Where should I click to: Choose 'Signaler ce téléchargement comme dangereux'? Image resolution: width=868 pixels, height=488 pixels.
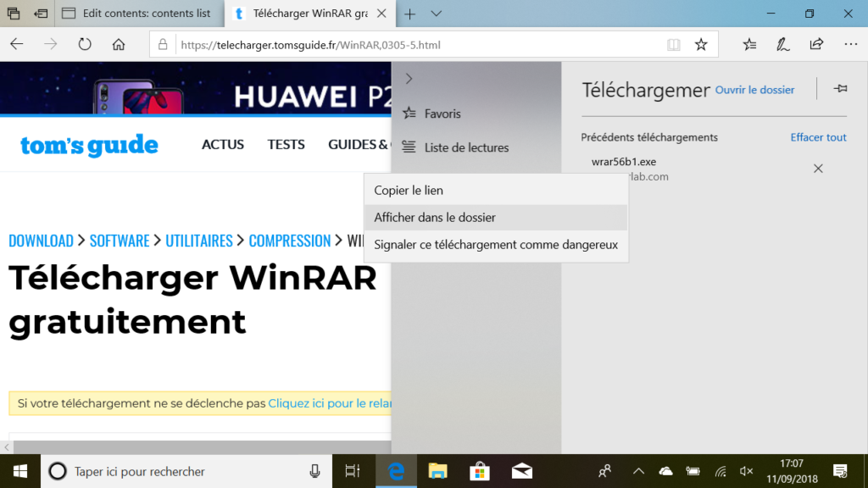496,245
